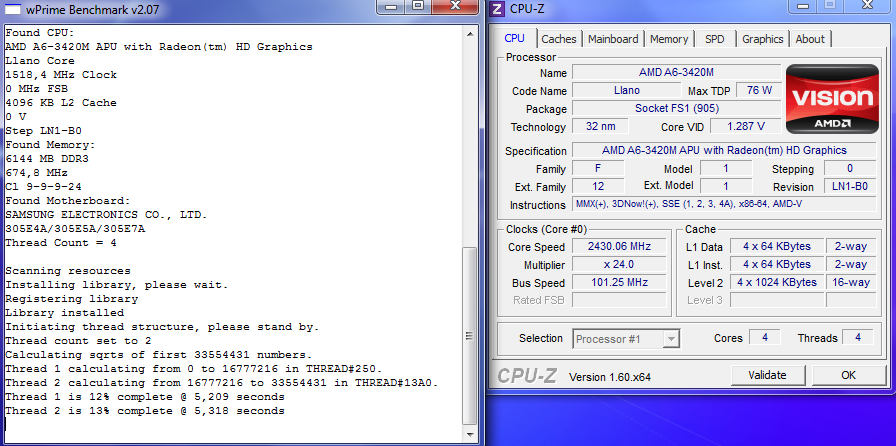Click the Stepping value 0 in CPU-Z
The width and height of the screenshot is (896, 446).
(850, 168)
